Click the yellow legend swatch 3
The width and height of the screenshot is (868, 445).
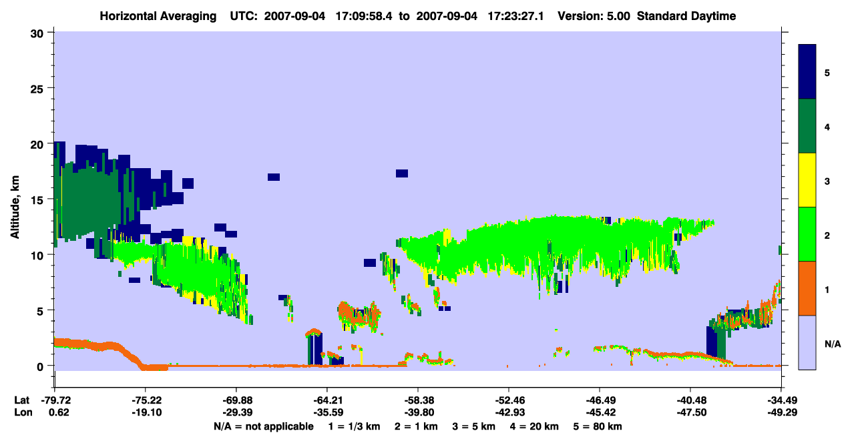click(807, 180)
